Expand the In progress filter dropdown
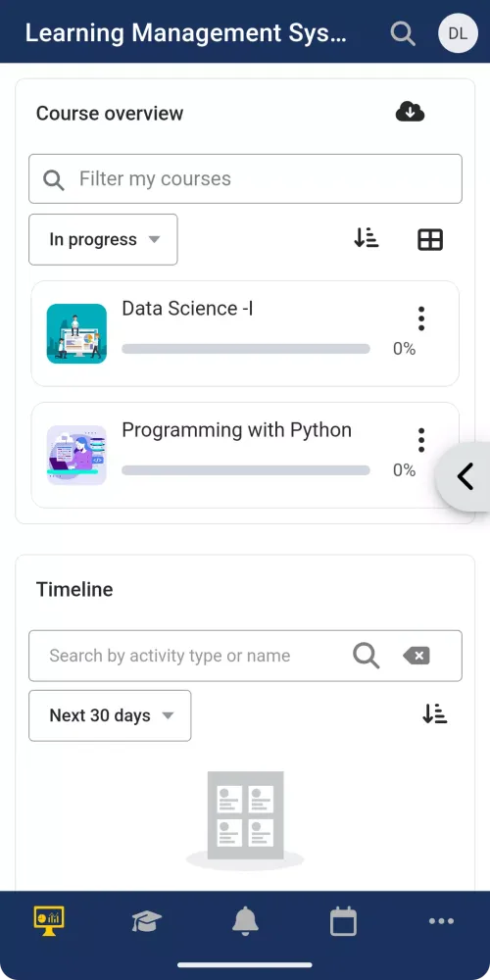490x980 pixels. coord(103,239)
